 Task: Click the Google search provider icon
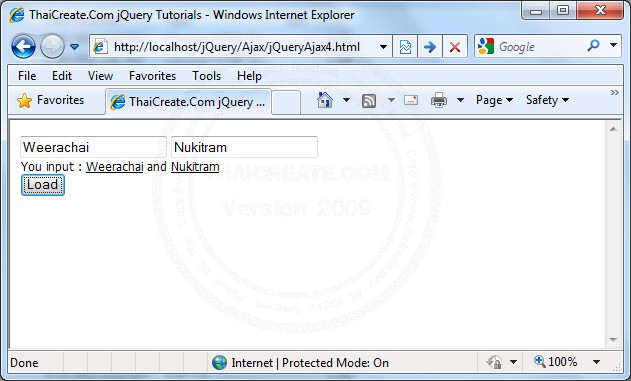click(x=486, y=47)
